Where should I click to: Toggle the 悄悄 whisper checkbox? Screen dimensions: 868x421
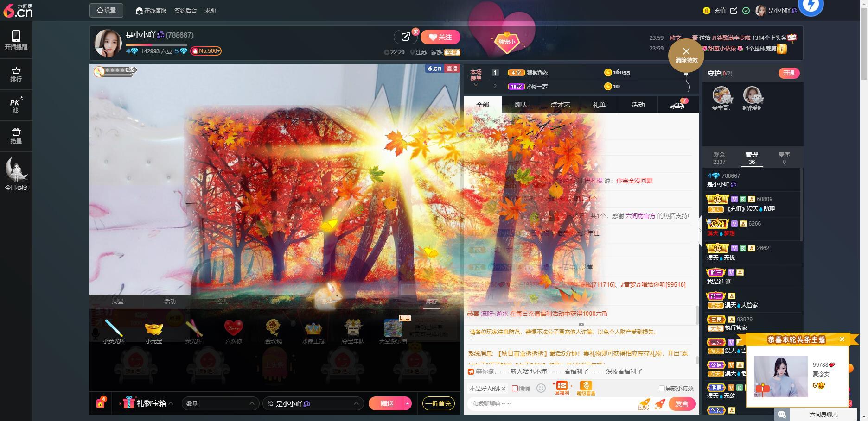(515, 389)
